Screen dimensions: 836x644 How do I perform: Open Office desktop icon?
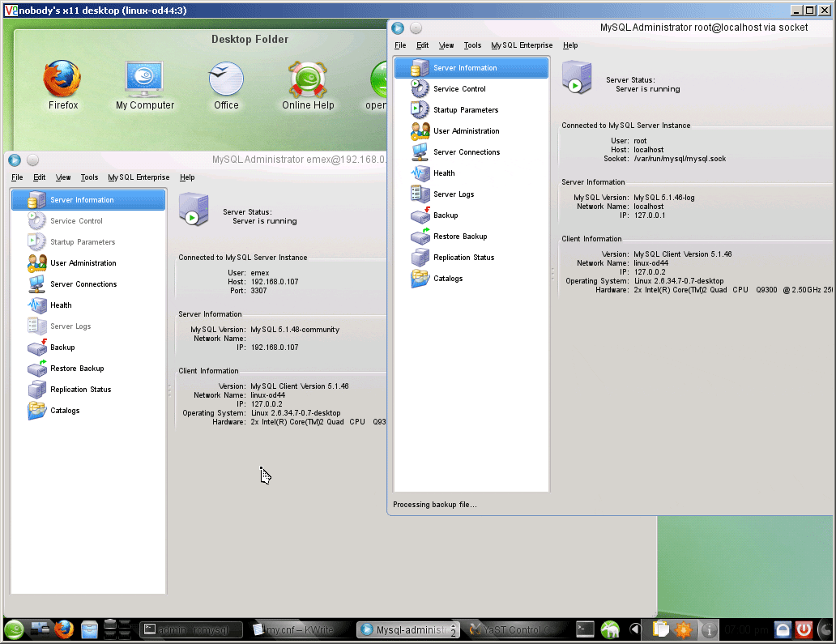coord(226,84)
